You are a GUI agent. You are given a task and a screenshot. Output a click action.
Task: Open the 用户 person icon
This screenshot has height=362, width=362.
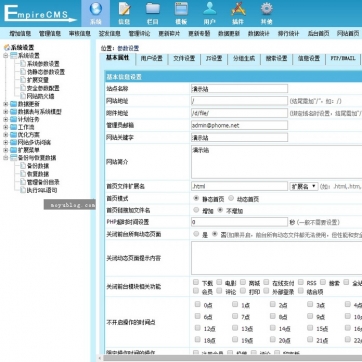[x=210, y=9]
